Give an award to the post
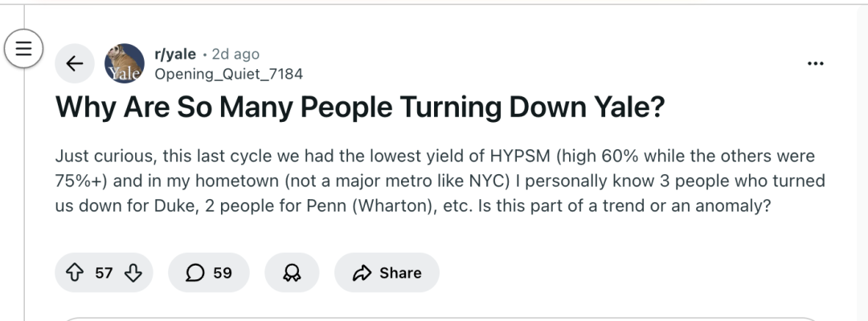The width and height of the screenshot is (868, 321). click(291, 273)
